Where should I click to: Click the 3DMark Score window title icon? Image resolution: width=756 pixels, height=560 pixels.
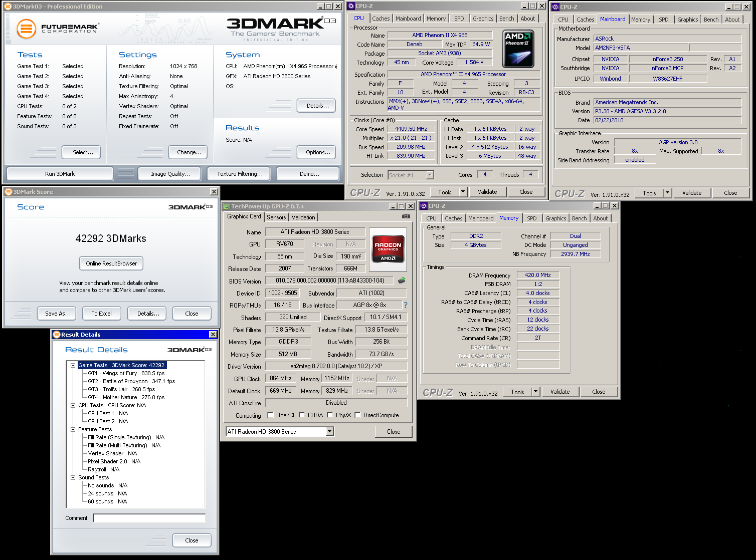point(9,192)
